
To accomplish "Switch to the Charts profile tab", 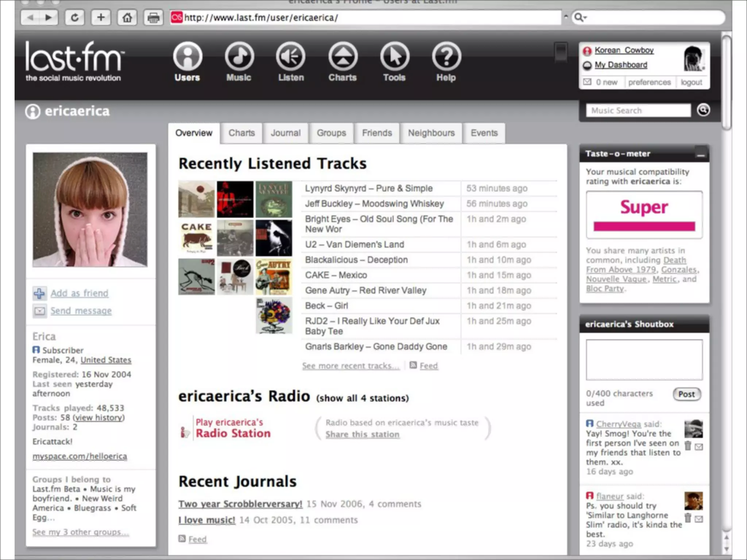I will pos(242,133).
